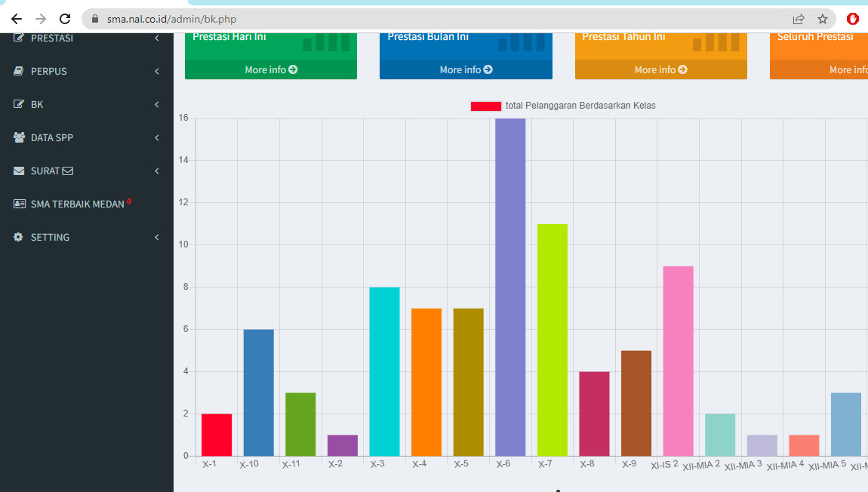Expand the Data SPP submenu arrow
Screen dimensions: 868x492
click(x=157, y=137)
